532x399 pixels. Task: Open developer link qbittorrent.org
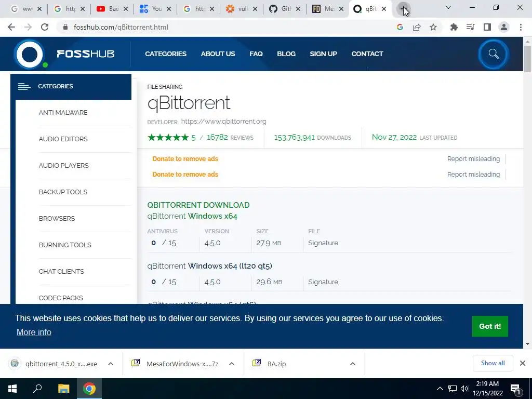[223, 122]
